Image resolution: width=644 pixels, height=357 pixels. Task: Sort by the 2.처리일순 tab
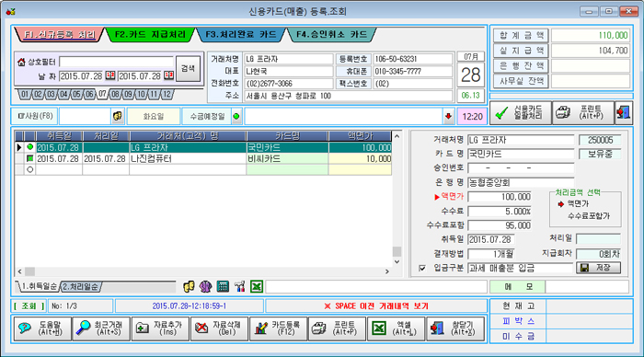(81, 287)
